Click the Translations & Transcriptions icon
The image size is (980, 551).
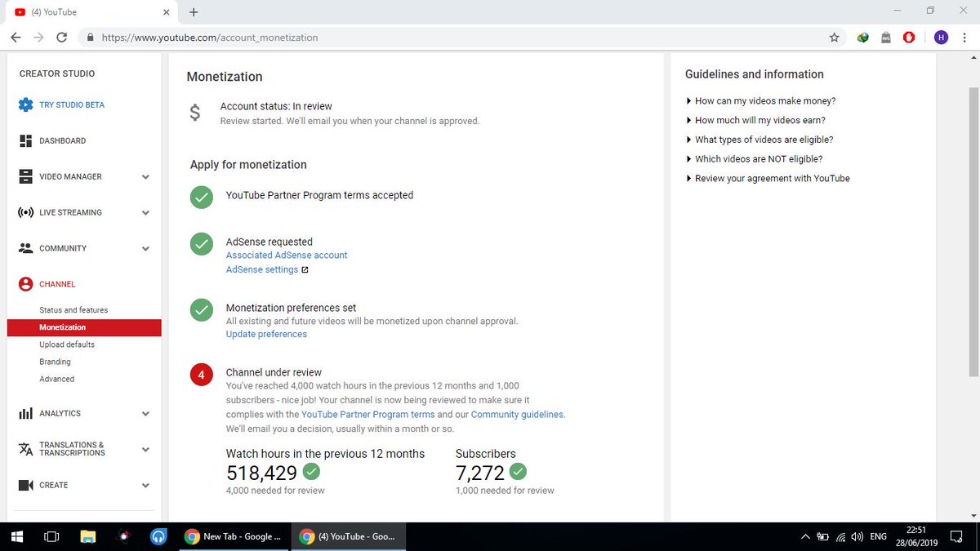click(25, 449)
